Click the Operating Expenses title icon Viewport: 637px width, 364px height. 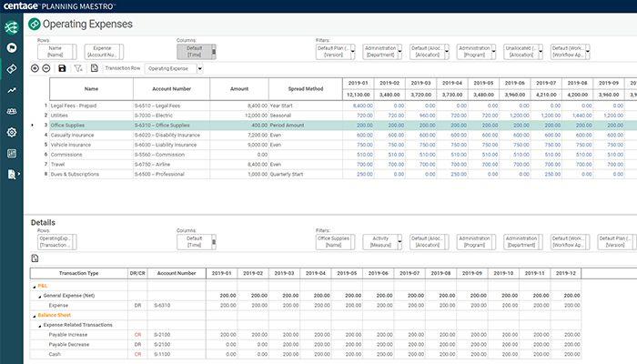35,25
